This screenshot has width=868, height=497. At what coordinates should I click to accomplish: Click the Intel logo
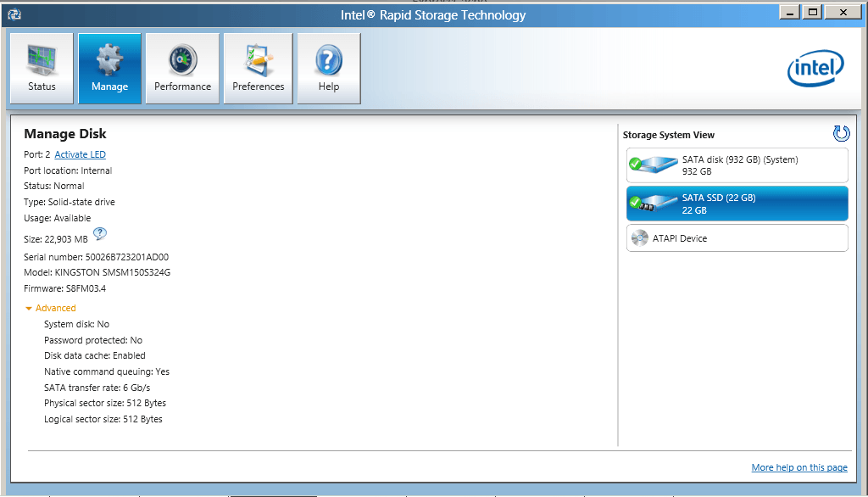(815, 68)
